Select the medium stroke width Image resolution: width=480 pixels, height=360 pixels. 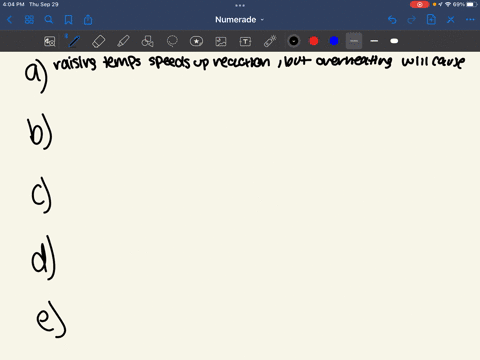pyautogui.click(x=374, y=41)
